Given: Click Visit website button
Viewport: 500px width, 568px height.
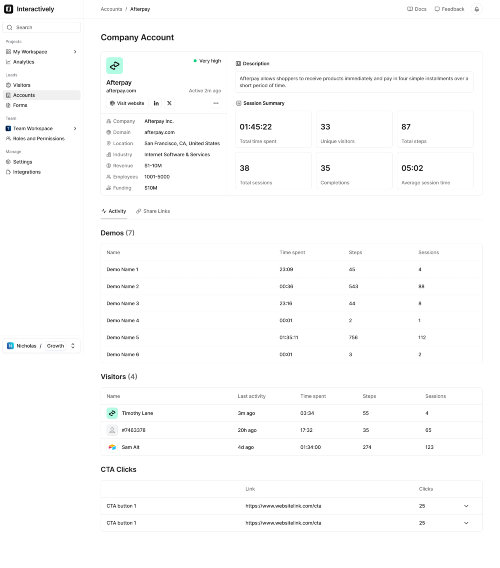Looking at the screenshot, I should (127, 103).
